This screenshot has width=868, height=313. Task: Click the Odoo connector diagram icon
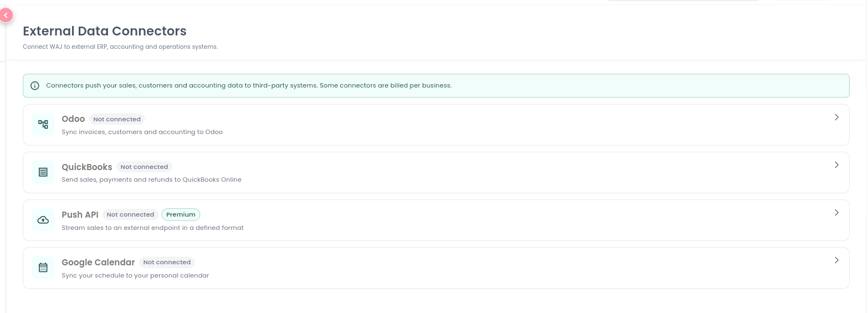coord(43,124)
